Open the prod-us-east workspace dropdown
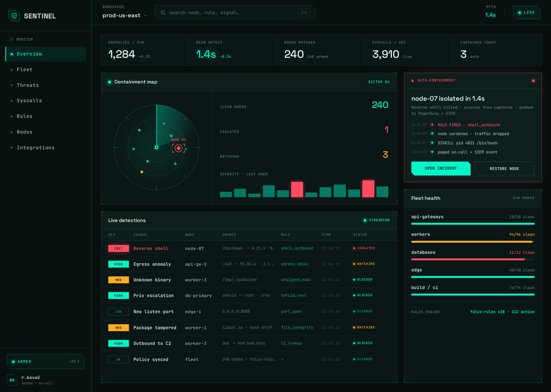 tap(125, 16)
